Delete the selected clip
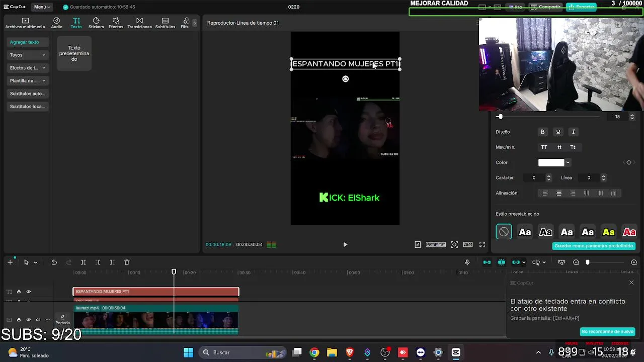 click(127, 262)
